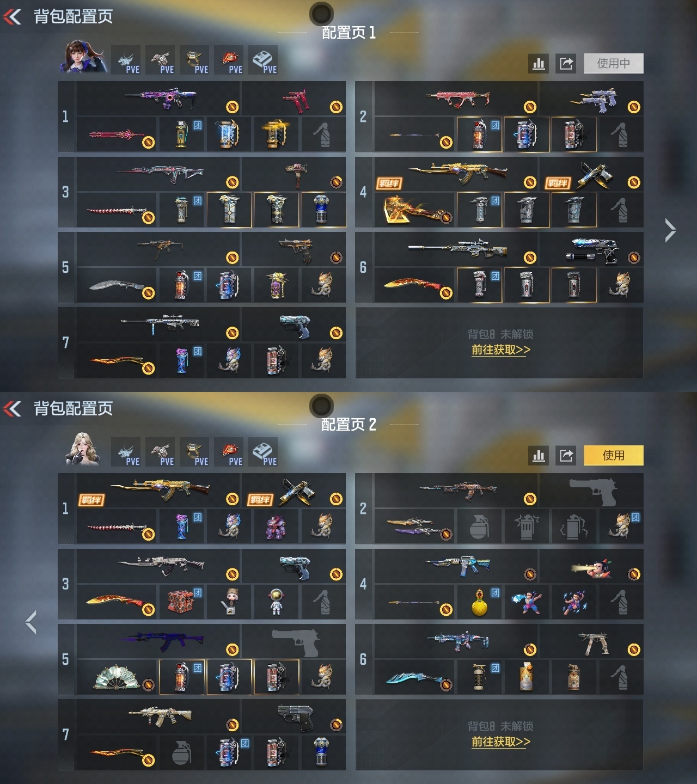This screenshot has width=697, height=784.
Task: Select the yellow duck grenade in page 2 backpack 4
Action: point(479,602)
